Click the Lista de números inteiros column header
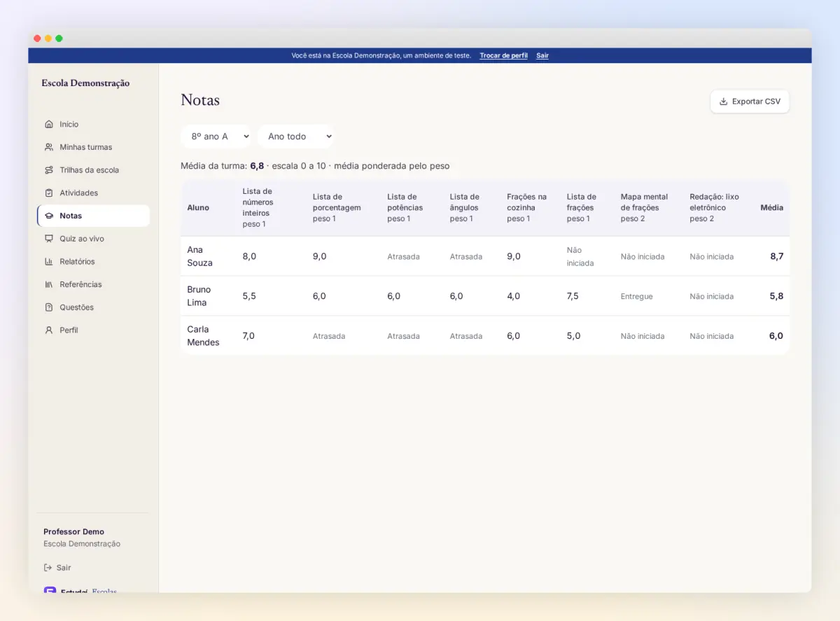The width and height of the screenshot is (840, 621). click(x=258, y=207)
